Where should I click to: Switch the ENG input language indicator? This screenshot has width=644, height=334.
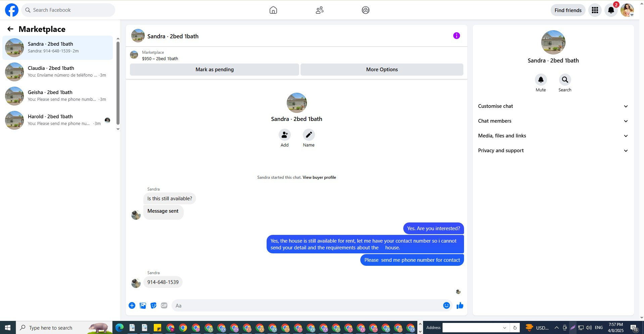599,328
